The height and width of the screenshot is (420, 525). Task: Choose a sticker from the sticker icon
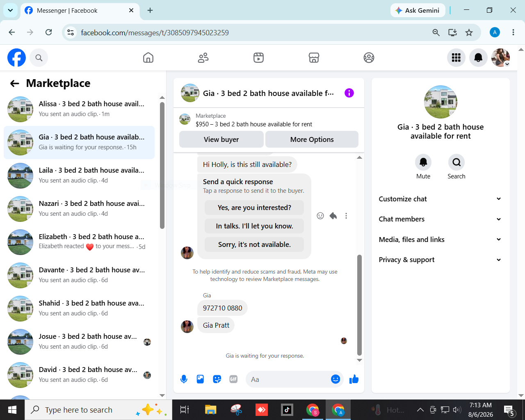click(217, 379)
